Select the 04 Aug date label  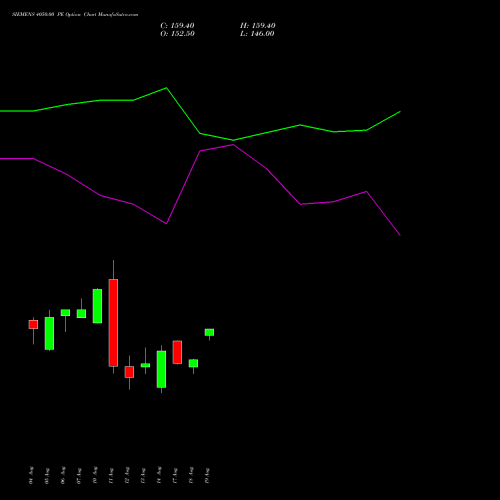31,475
